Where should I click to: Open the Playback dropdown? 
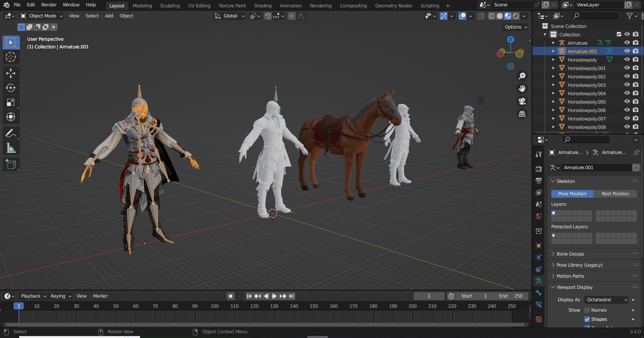pos(33,296)
